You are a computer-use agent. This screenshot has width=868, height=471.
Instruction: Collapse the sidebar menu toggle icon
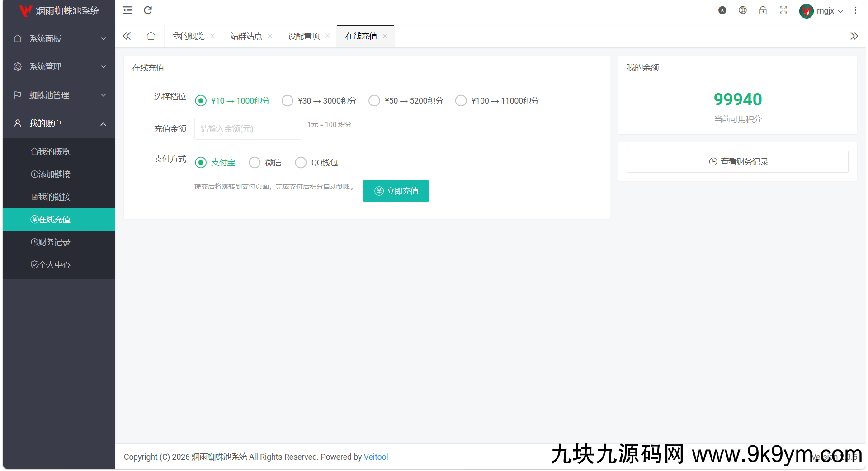pyautogui.click(x=127, y=10)
